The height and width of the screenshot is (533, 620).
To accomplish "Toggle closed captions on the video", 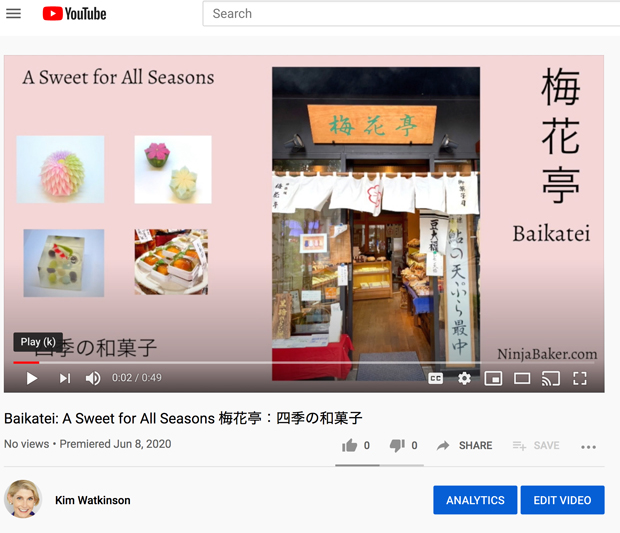I will point(435,378).
